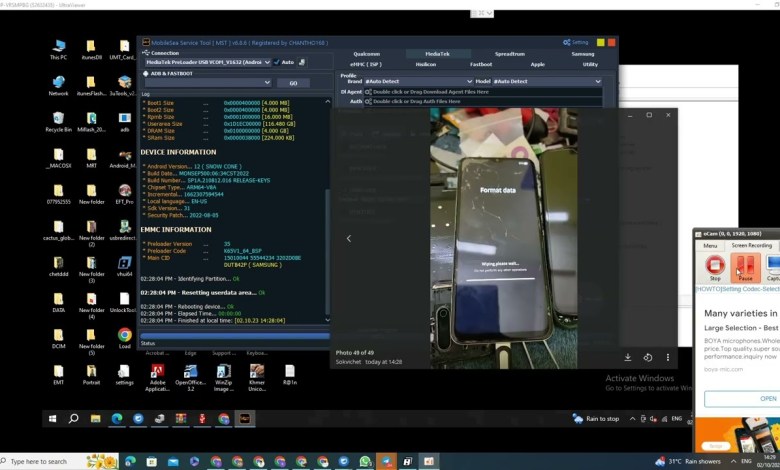The height and width of the screenshot is (470, 780).
Task: Open the Model Auto Detect dropdown
Action: (598, 81)
